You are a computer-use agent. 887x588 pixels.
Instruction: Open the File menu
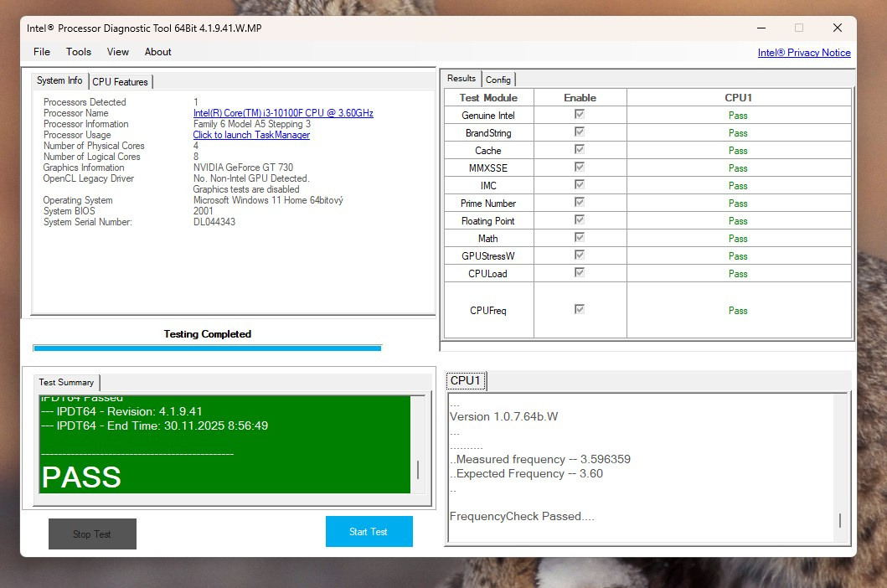tap(41, 52)
